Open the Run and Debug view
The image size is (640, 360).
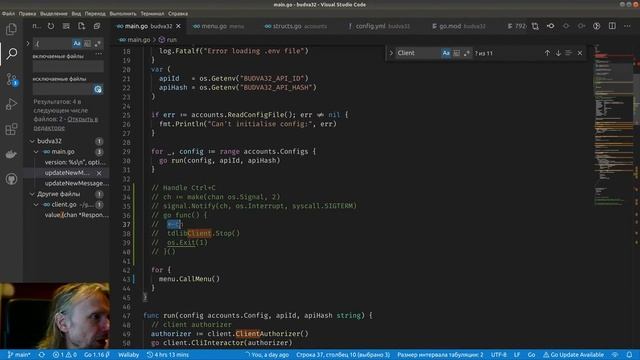[11, 104]
